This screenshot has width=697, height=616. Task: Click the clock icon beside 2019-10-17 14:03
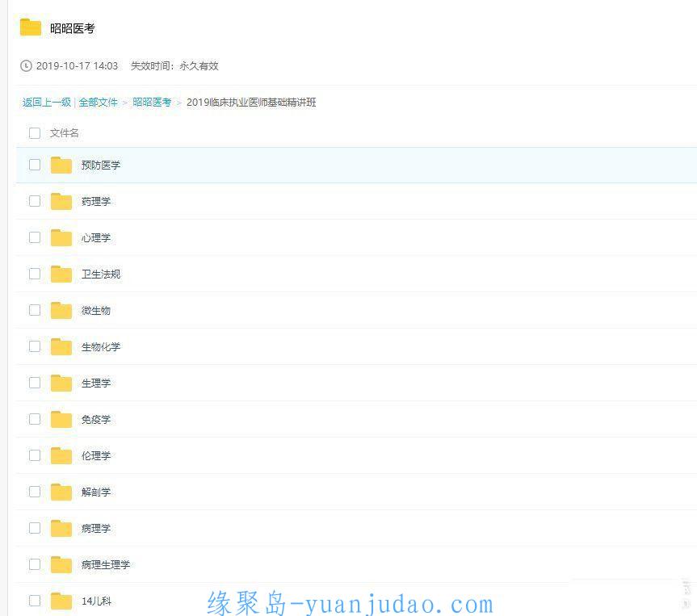(x=26, y=65)
